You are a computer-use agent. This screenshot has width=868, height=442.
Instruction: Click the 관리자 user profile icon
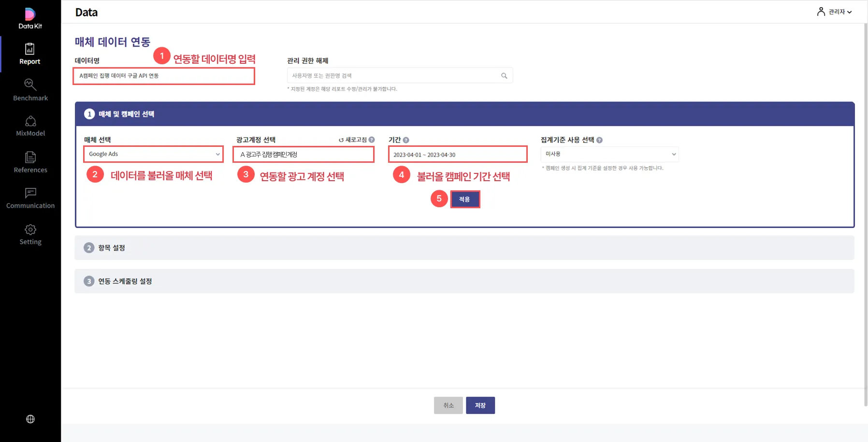tap(821, 12)
